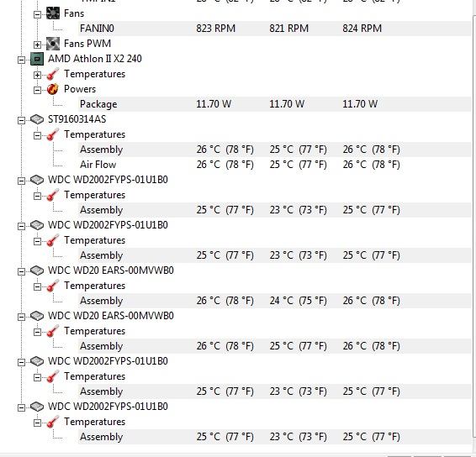Image resolution: width=476 pixels, height=457 pixels.
Task: Select the Air Flow temperature row
Action: (x=275, y=165)
